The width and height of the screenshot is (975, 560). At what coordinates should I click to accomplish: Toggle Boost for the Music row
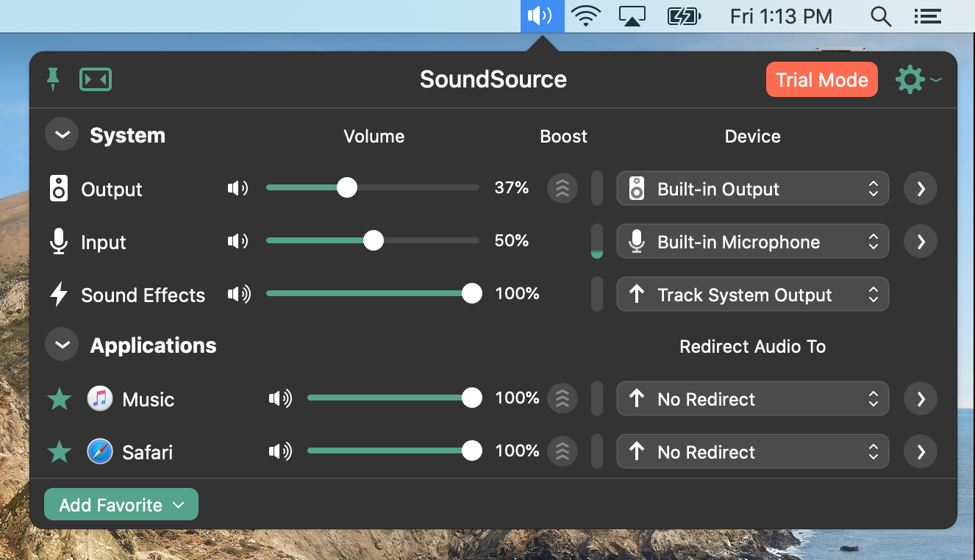tap(562, 398)
